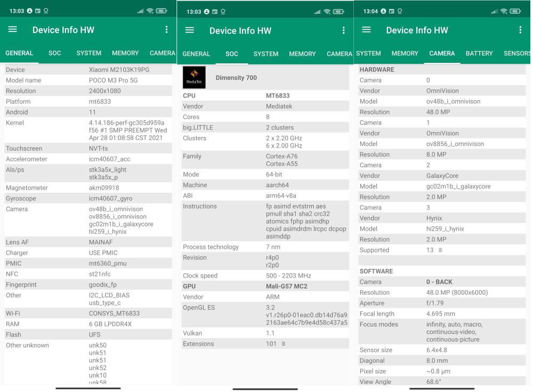Tap the big.LITTLE value 2 clusters
Screen dimensions: 533x392
[x=280, y=127]
